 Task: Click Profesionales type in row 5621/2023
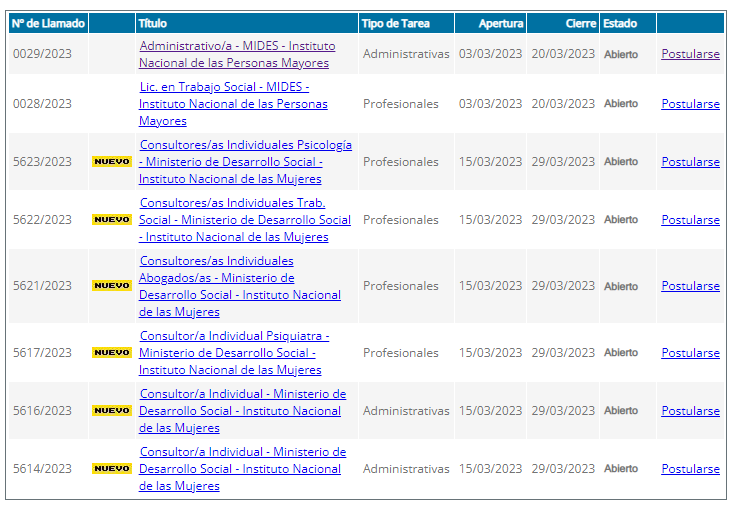401,286
